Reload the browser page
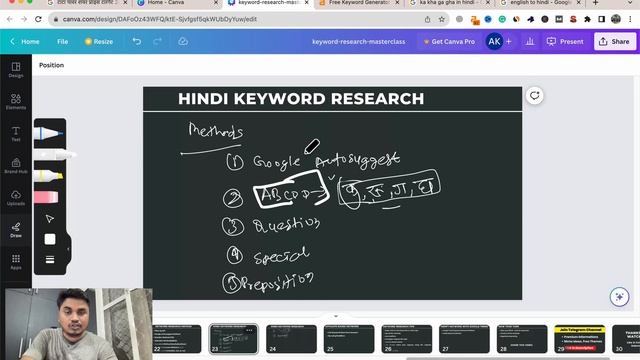The height and width of the screenshot is (360, 640). point(38,19)
